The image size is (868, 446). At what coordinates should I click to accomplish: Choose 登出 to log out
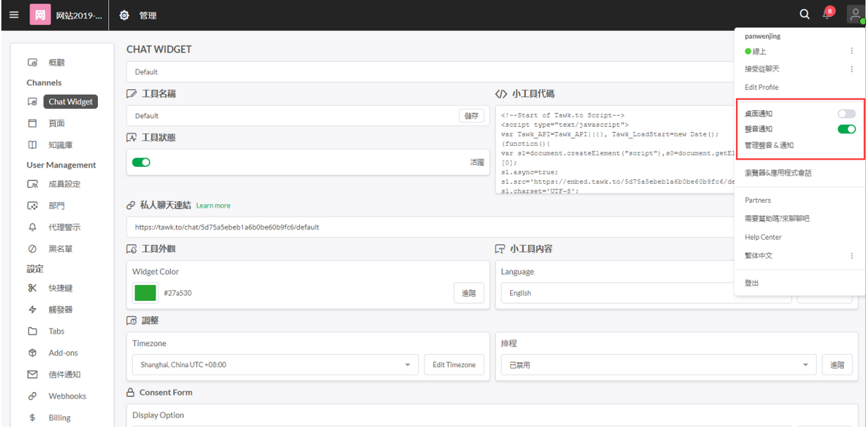752,283
